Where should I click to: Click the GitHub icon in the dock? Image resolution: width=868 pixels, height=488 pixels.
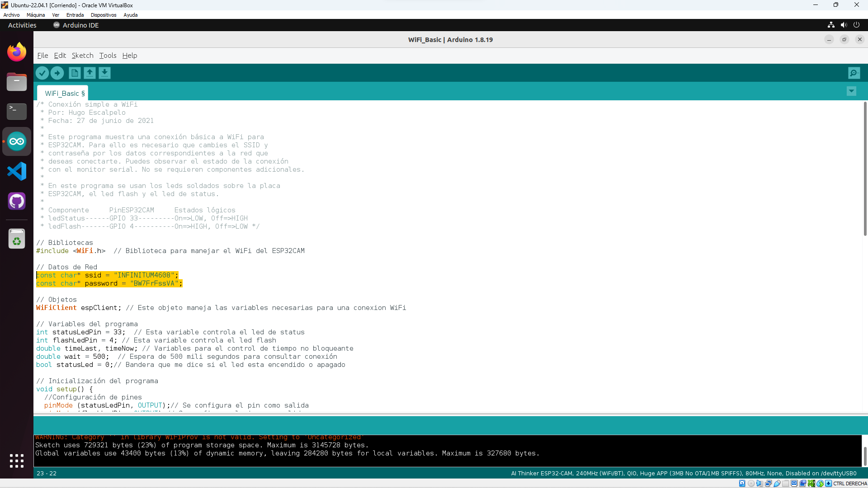tap(16, 201)
